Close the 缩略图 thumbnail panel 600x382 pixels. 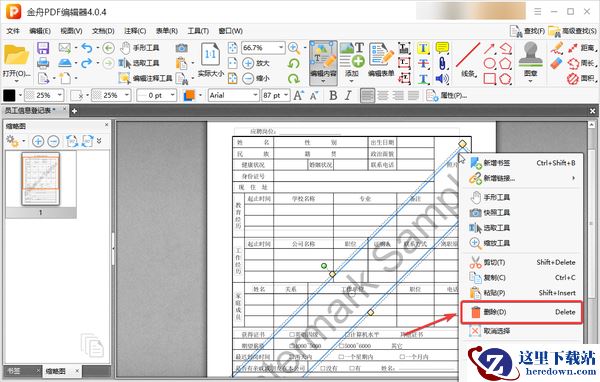(x=107, y=125)
